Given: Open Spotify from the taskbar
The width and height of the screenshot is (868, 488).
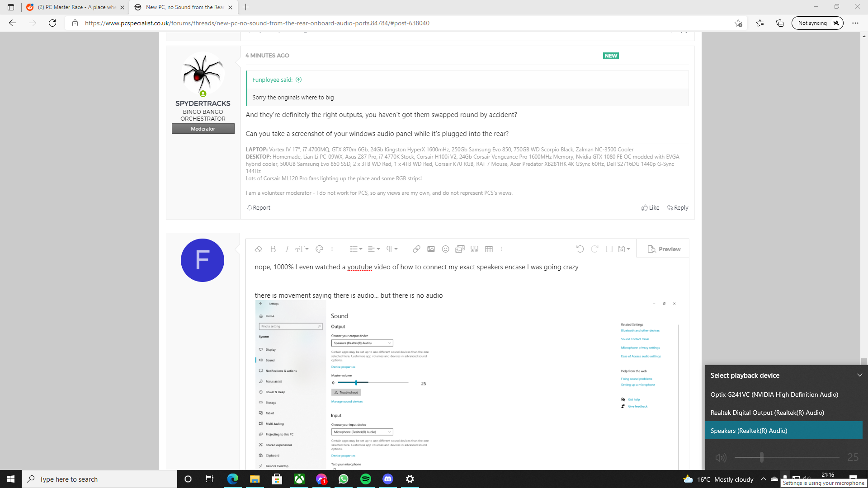Looking at the screenshot, I should [366, 479].
